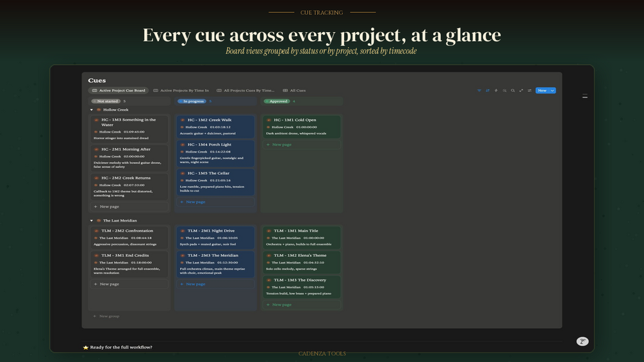Click the 01:06:10:05 timecode on Night Drive
This screenshot has height=362, width=644.
click(227, 238)
